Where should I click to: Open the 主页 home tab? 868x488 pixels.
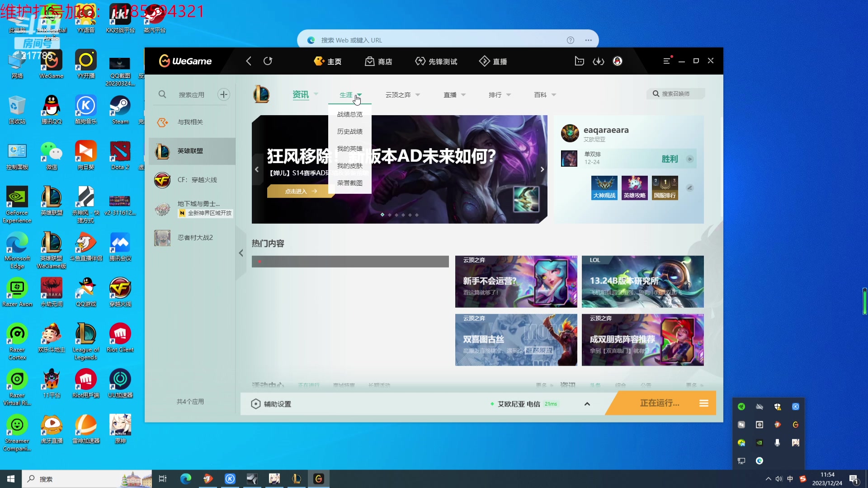click(328, 61)
